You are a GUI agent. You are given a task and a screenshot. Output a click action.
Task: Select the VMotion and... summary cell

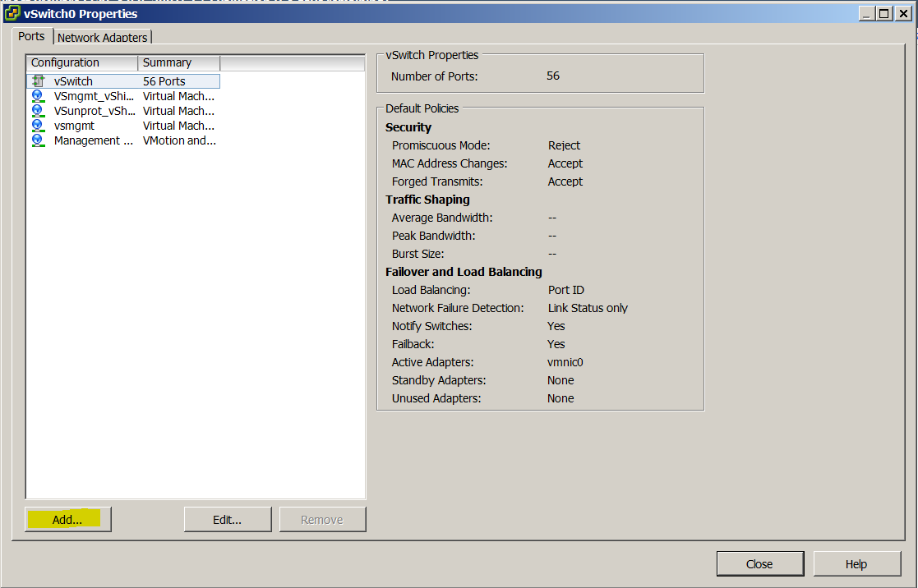[179, 140]
